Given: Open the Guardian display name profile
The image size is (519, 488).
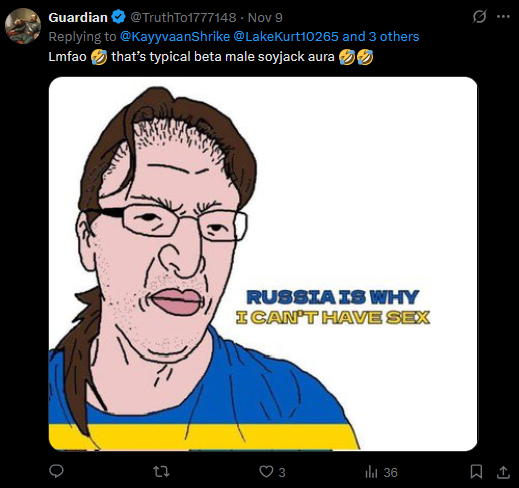Looking at the screenshot, I should point(78,17).
